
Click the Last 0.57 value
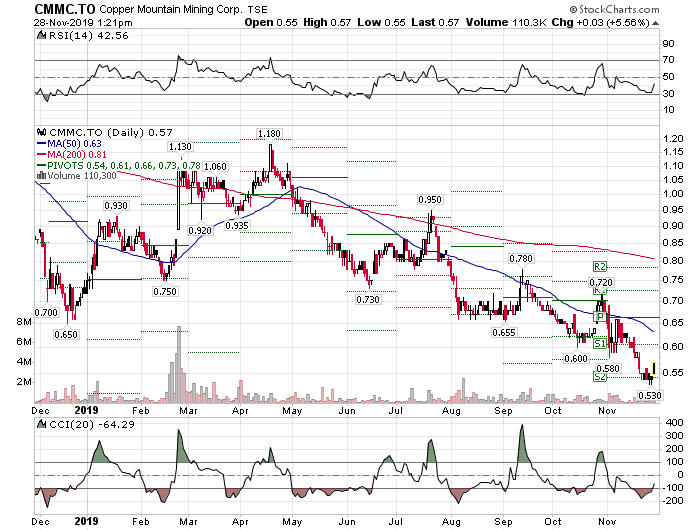(435, 22)
